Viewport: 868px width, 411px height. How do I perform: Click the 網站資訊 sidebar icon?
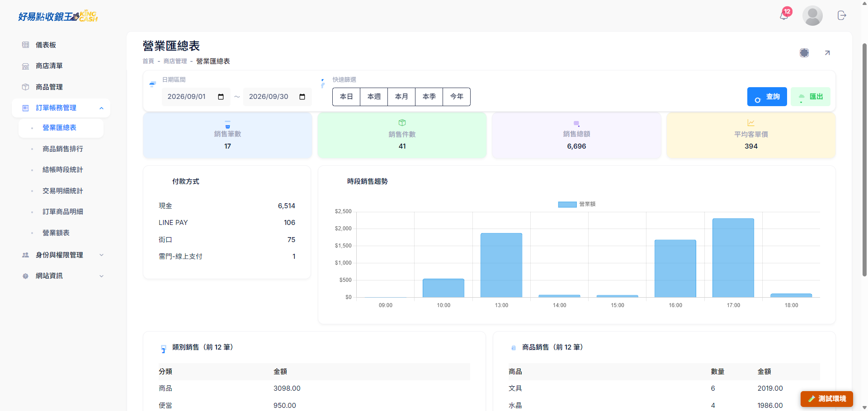pos(25,276)
